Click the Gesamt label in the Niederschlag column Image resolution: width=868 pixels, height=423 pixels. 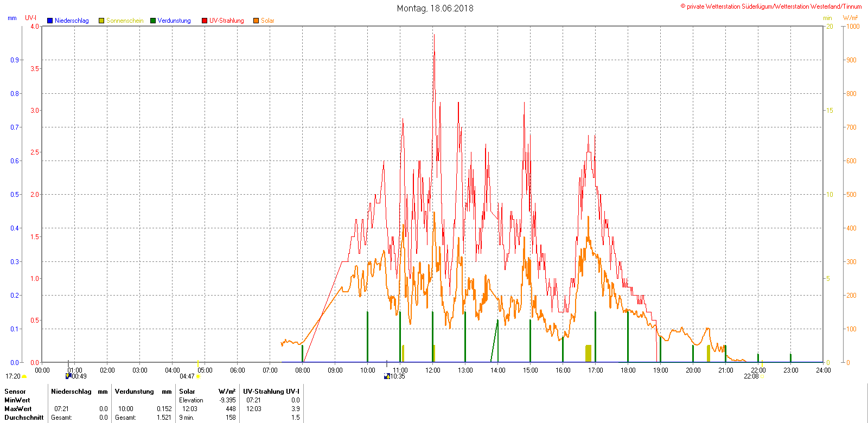coord(61,418)
